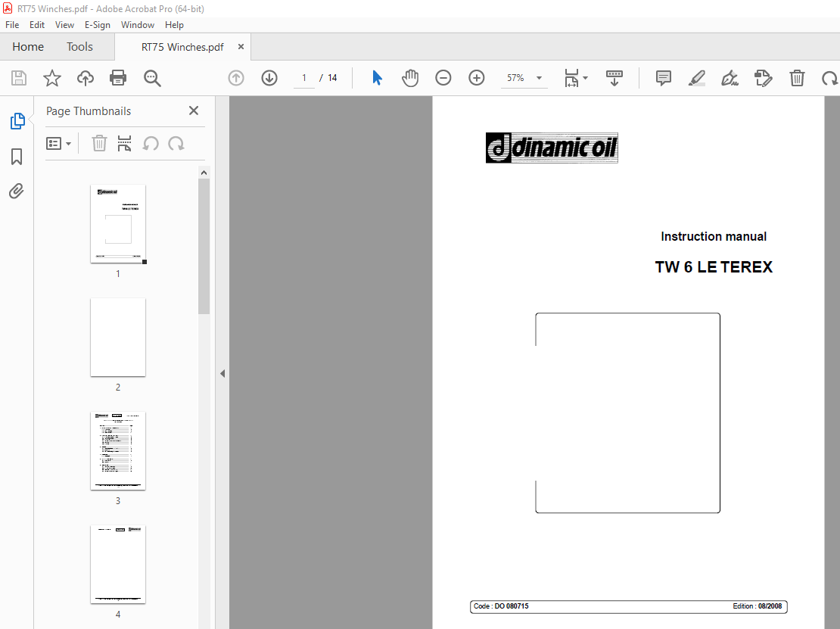Click thumbnails panel insert pages icon
Screen dimensions: 840x629
tap(124, 144)
